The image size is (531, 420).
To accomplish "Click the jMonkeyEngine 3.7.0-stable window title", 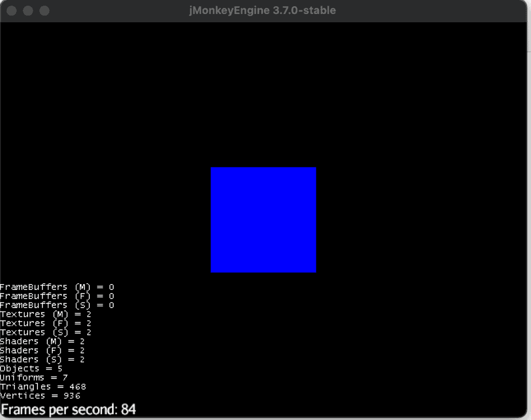I will point(262,10).
